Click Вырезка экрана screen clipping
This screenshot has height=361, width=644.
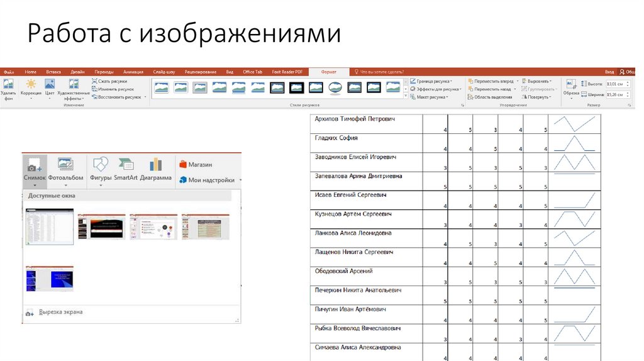click(54, 312)
